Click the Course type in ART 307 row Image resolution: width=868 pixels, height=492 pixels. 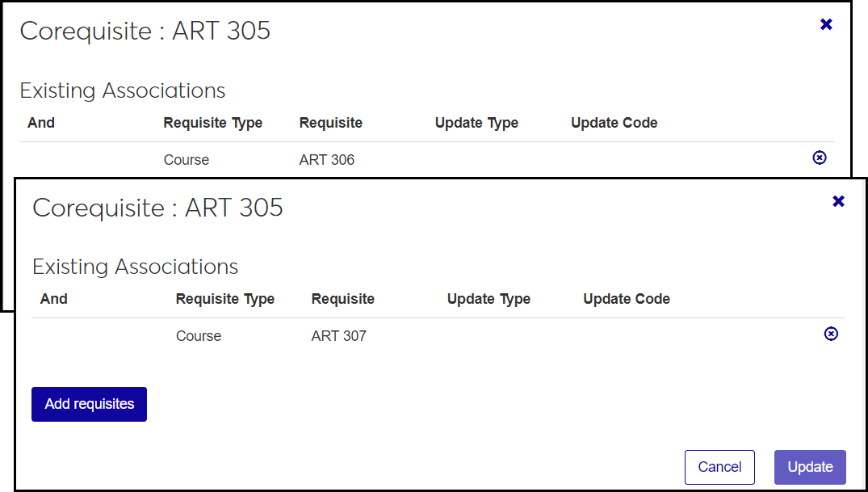[x=199, y=336]
